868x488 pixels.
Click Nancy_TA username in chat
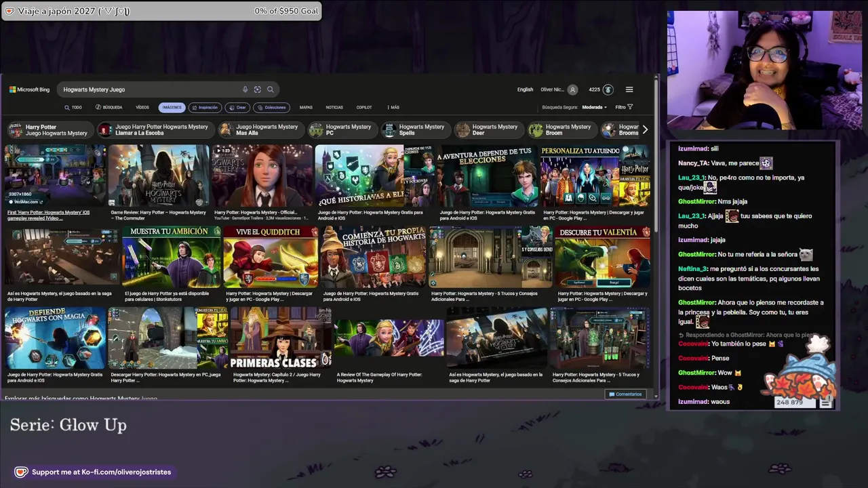pyautogui.click(x=693, y=163)
